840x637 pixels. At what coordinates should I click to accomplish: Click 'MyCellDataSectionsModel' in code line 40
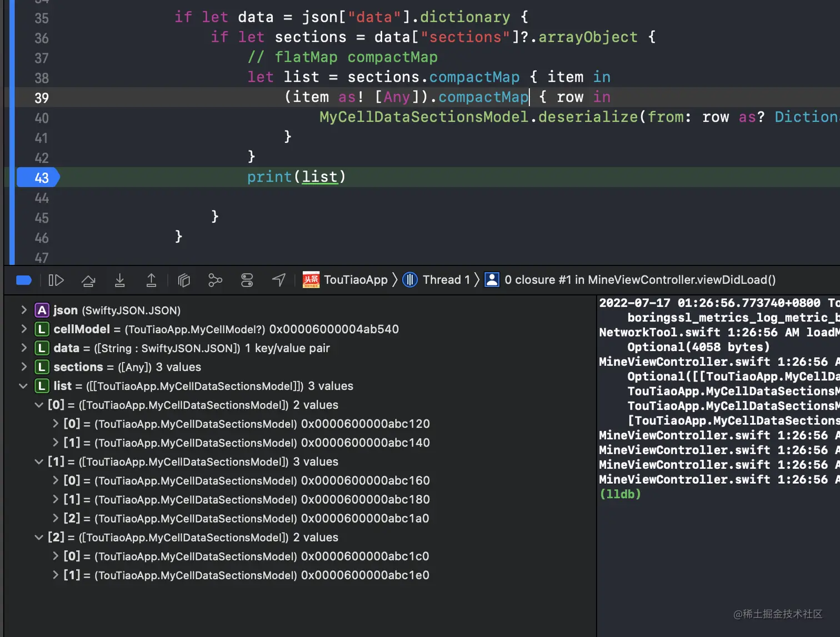click(424, 117)
